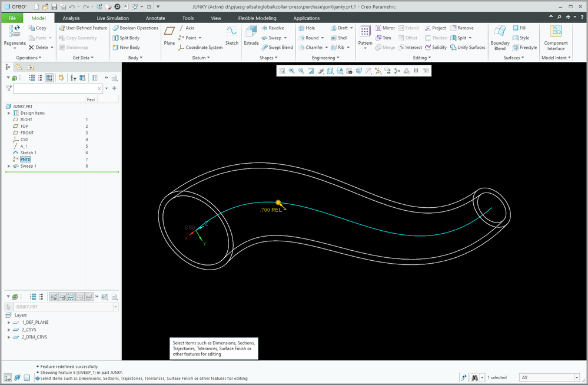Pause simulation in graphics toolbar

coord(416,71)
